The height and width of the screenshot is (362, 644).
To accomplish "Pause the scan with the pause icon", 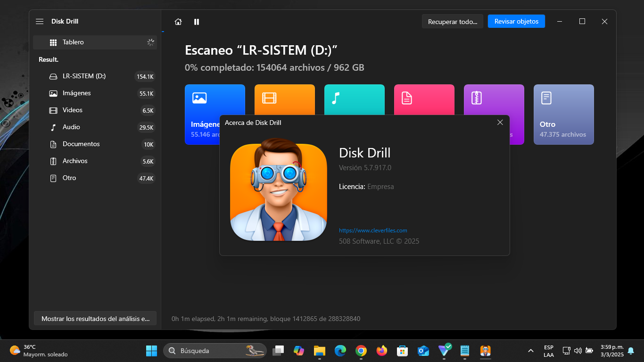I will click(x=197, y=22).
